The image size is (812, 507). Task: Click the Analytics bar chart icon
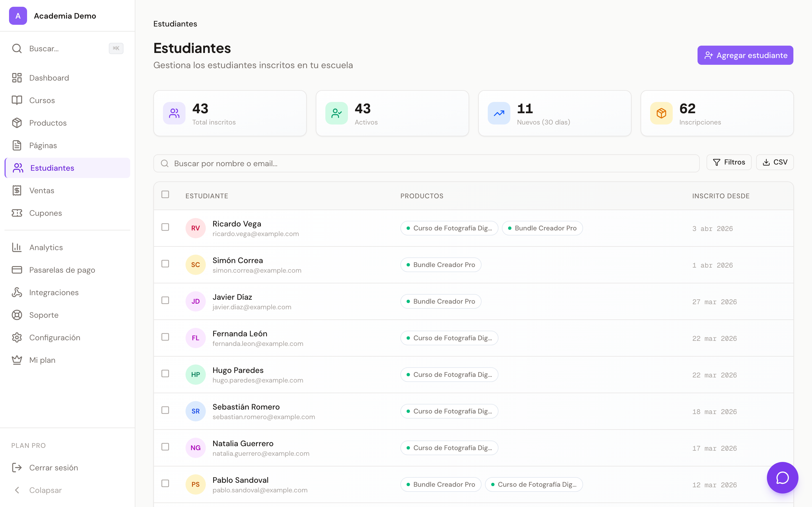tap(17, 247)
